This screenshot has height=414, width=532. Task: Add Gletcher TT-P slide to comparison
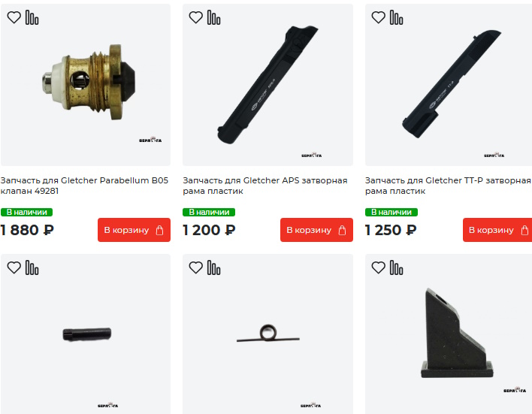coord(396,17)
